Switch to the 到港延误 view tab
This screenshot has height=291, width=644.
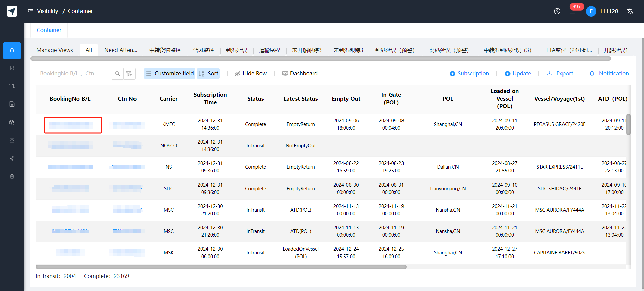(x=236, y=50)
